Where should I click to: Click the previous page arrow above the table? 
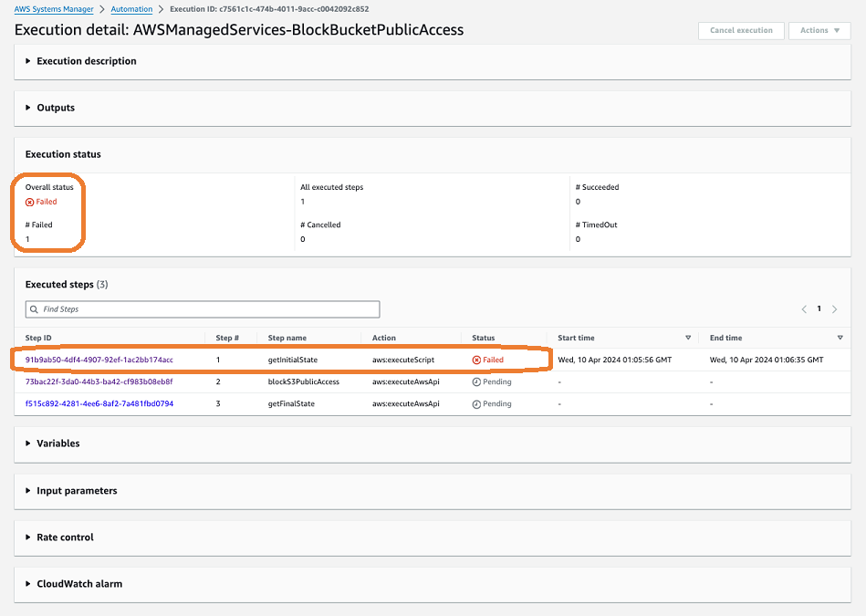click(804, 309)
